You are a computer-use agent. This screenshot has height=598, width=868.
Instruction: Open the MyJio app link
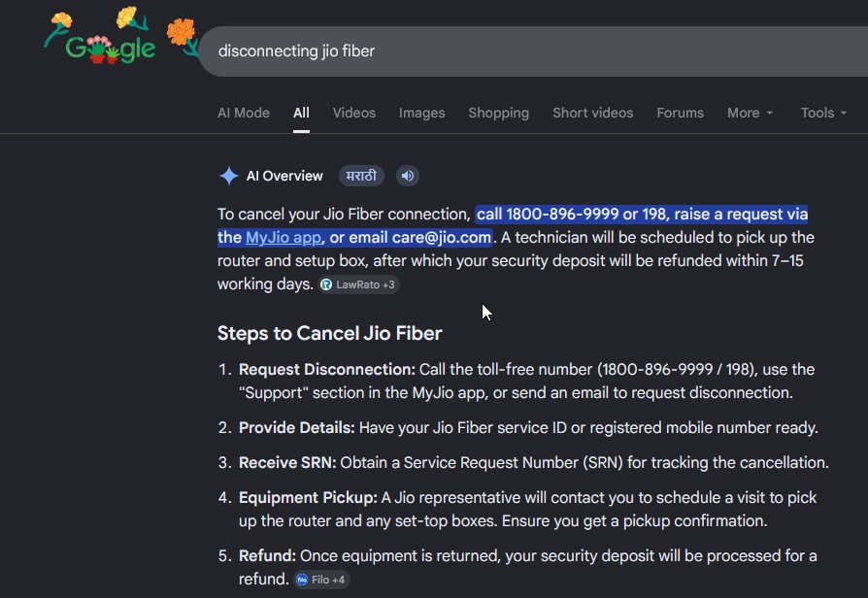[284, 238]
